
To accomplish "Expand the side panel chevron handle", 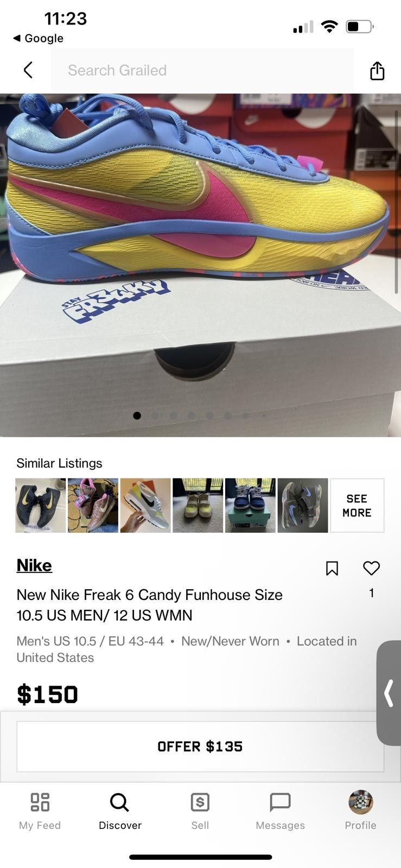I will (x=389, y=693).
